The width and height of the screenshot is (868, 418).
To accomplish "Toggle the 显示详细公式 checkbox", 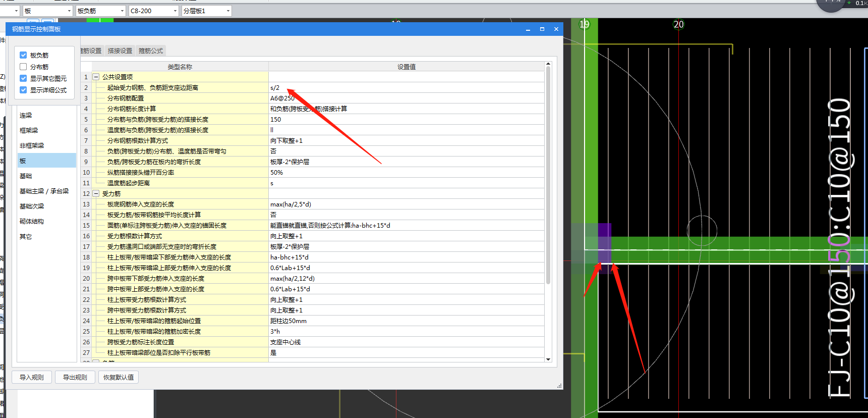I will click(x=23, y=90).
